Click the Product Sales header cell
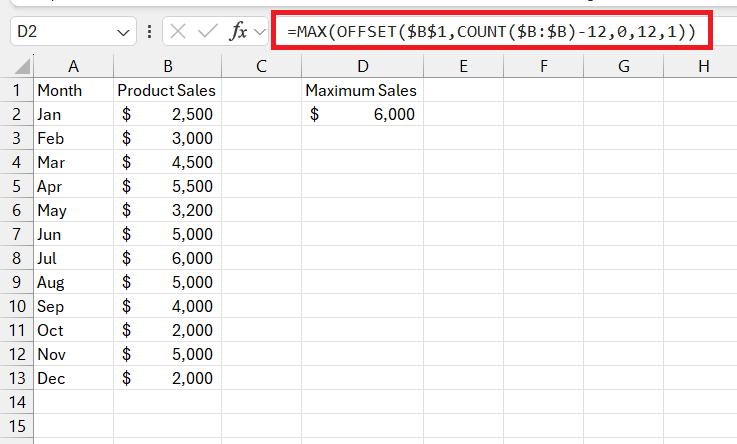Screen dimensions: 737x444 coord(167,90)
